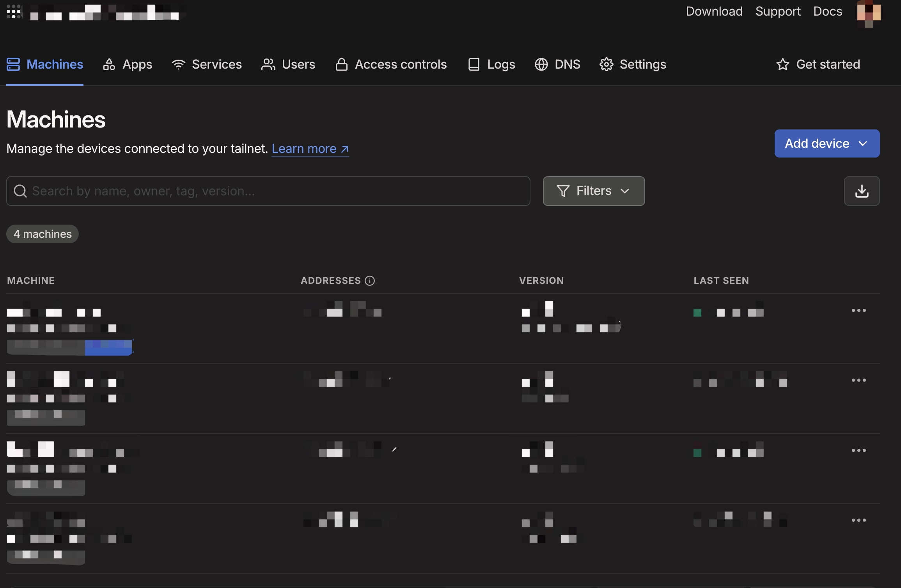Go to the Users tab
This screenshot has width=901, height=588.
[x=288, y=64]
